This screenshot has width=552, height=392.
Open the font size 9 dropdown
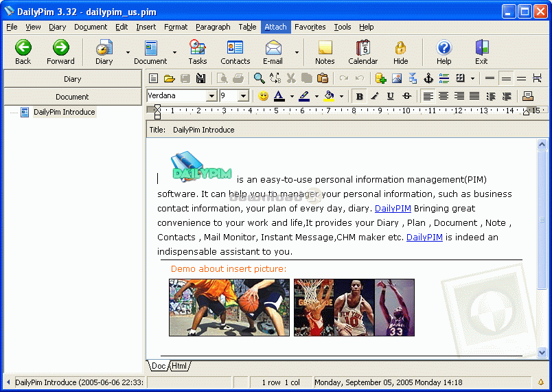point(243,95)
